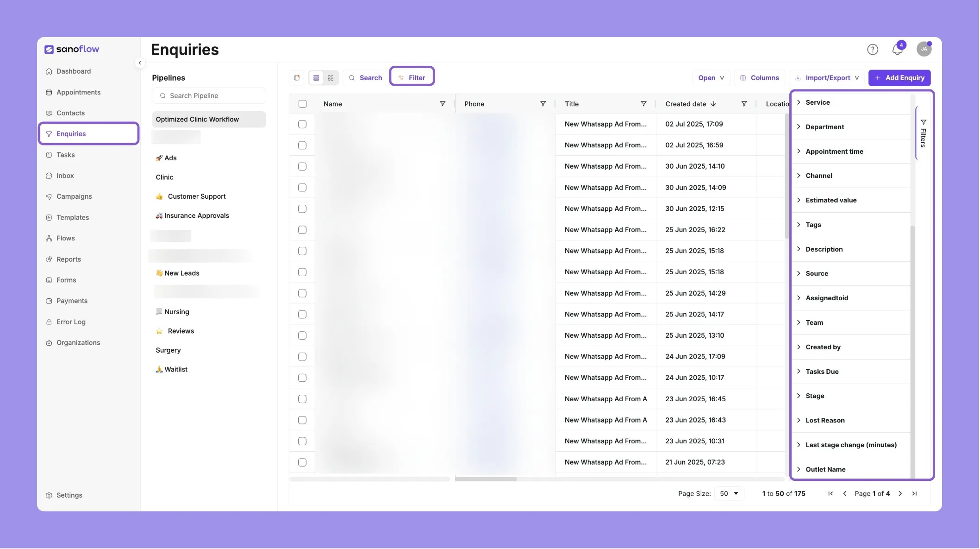Image resolution: width=980 pixels, height=549 pixels.
Task: Click the Add Enquiry button
Action: click(899, 78)
